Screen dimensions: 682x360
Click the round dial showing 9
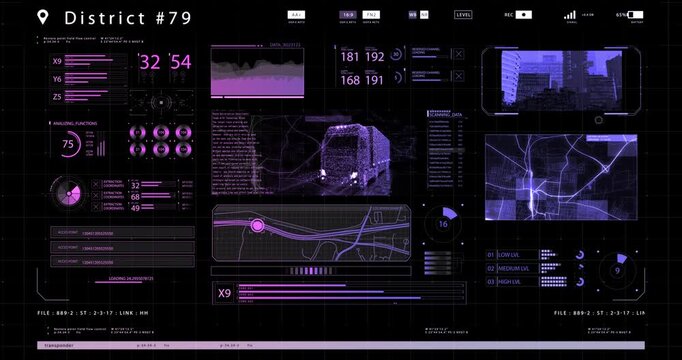(x=617, y=270)
